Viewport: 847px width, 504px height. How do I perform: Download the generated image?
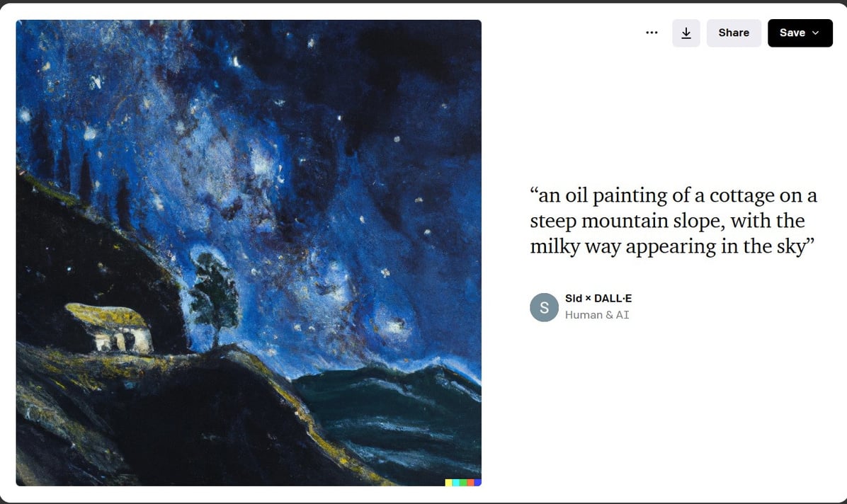(686, 33)
